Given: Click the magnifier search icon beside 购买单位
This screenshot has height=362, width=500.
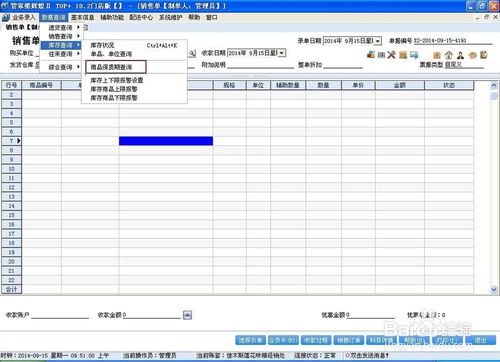Looking at the screenshot, I should [192, 53].
